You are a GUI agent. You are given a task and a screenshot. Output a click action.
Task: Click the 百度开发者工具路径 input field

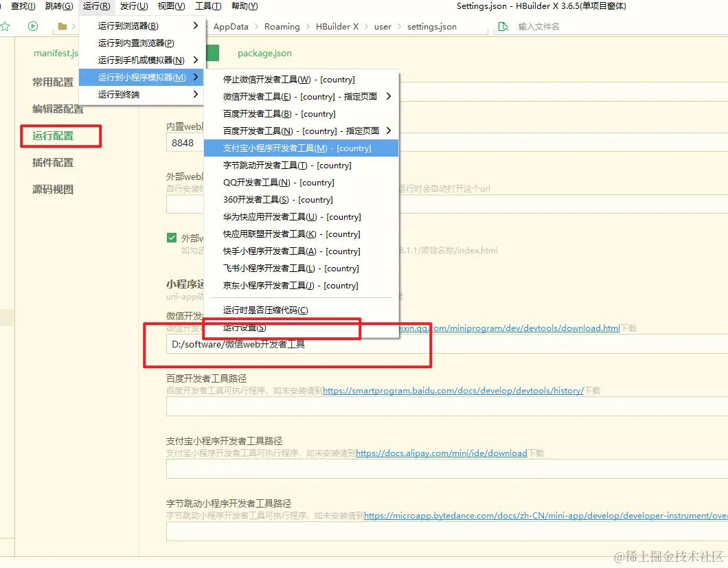pos(447,407)
